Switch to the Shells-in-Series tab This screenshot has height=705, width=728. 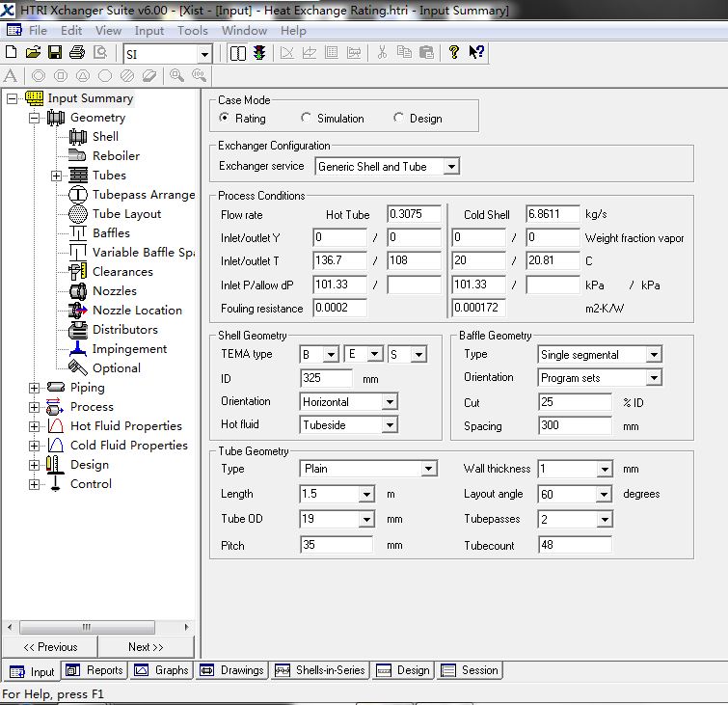click(320, 670)
